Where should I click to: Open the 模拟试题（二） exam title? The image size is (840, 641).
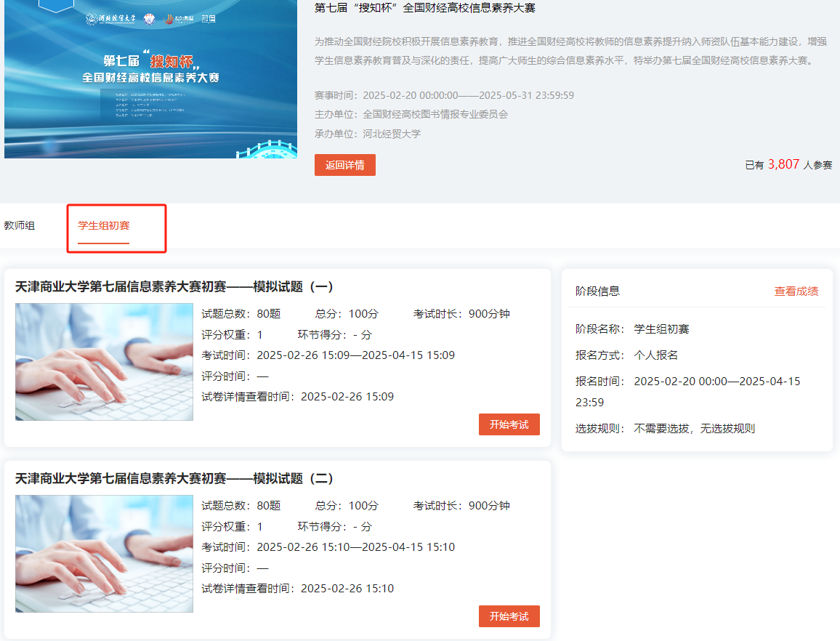tap(174, 479)
